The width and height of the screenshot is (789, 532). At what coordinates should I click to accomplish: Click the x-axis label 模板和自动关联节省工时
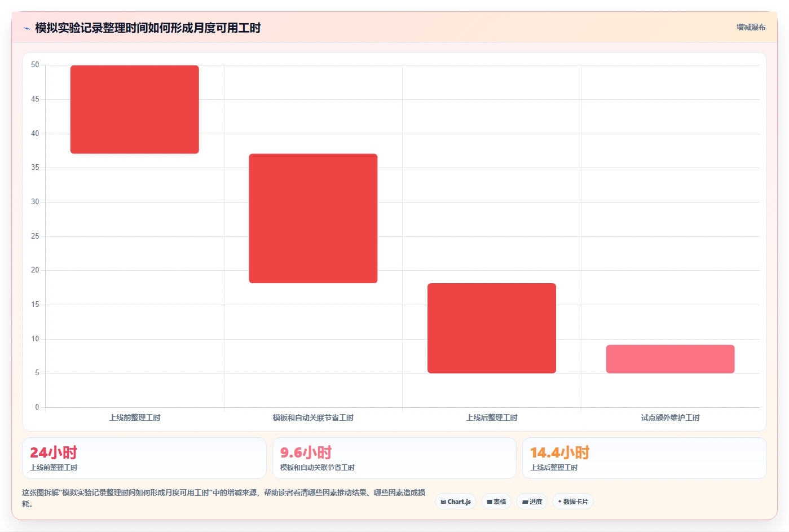313,417
